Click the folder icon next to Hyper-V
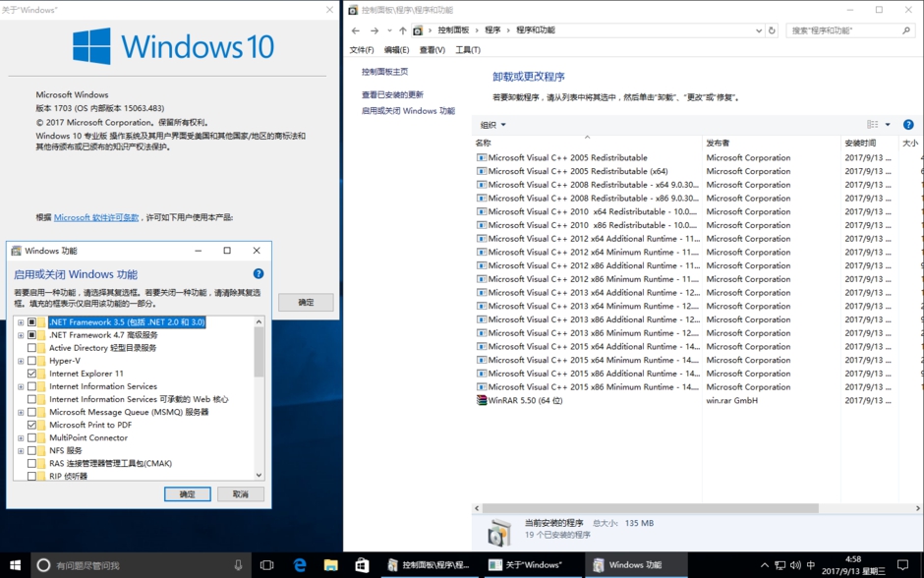Image resolution: width=924 pixels, height=578 pixels. [x=41, y=361]
